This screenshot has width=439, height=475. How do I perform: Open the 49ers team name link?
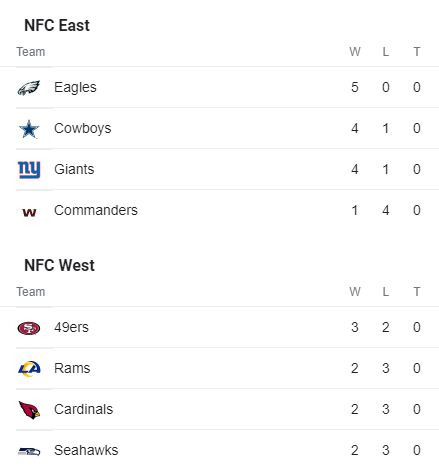tap(72, 327)
